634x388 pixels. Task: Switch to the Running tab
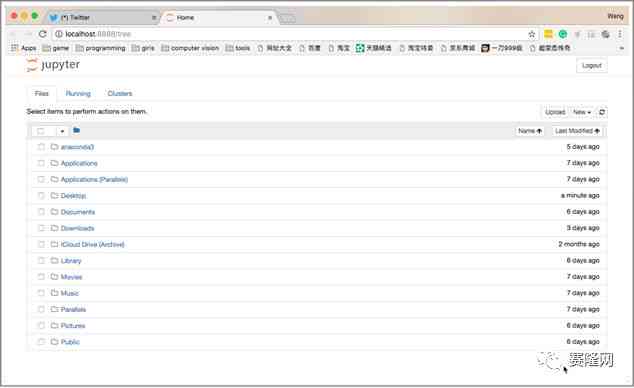point(78,93)
